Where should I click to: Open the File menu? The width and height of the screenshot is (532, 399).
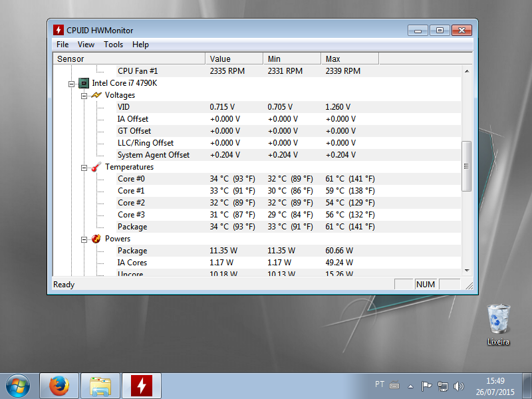tap(63, 45)
